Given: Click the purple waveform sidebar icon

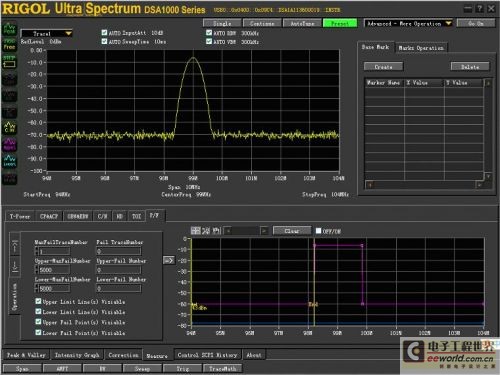Looking at the screenshot, I should point(9,144).
